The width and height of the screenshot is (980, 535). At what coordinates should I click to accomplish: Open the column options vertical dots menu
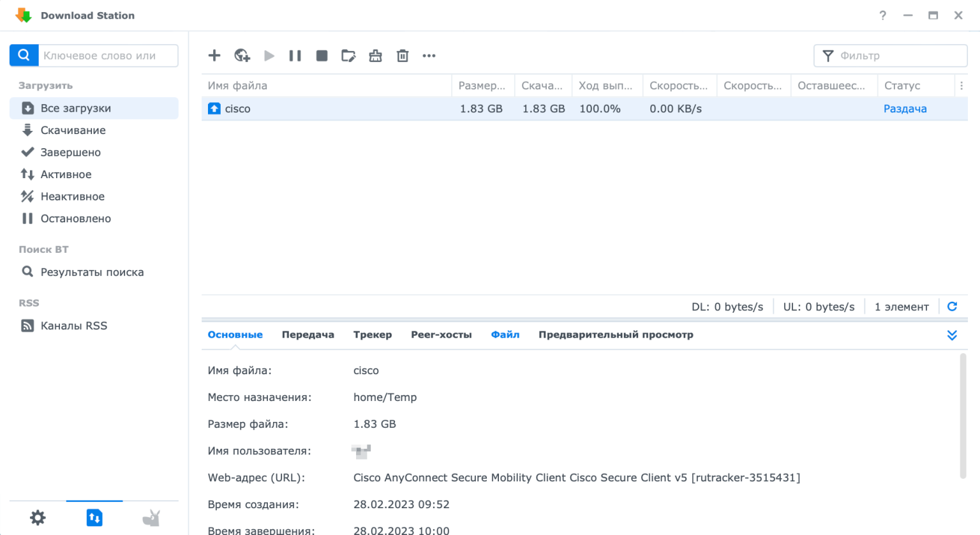(x=961, y=86)
